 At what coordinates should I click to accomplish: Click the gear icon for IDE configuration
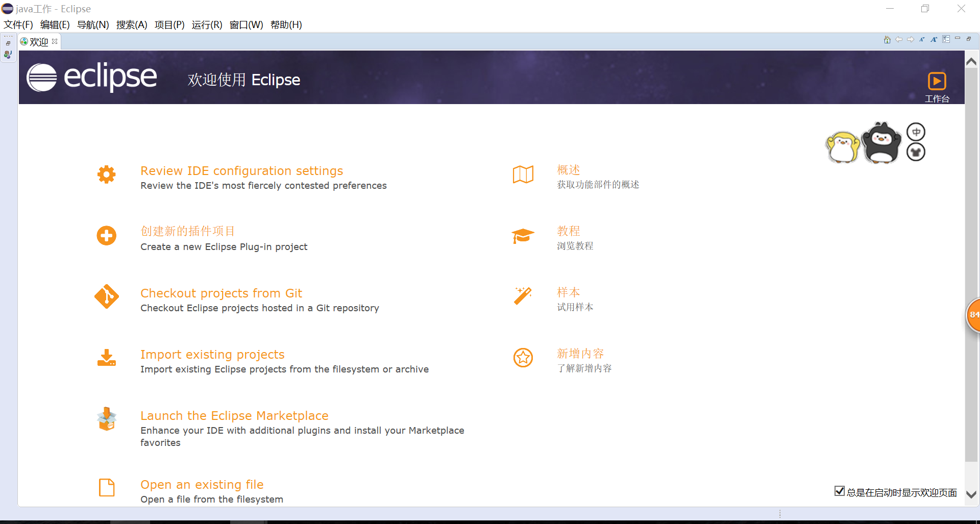[x=107, y=174]
